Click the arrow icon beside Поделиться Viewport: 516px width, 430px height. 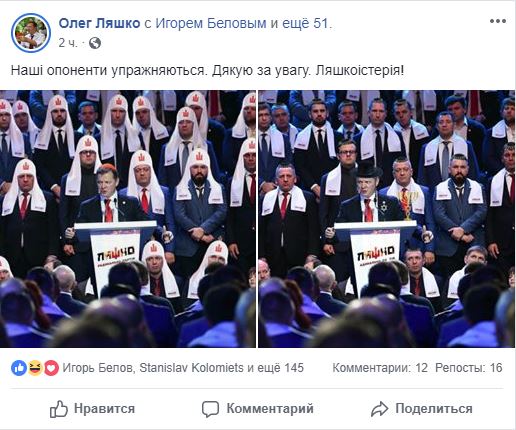tap(380, 409)
